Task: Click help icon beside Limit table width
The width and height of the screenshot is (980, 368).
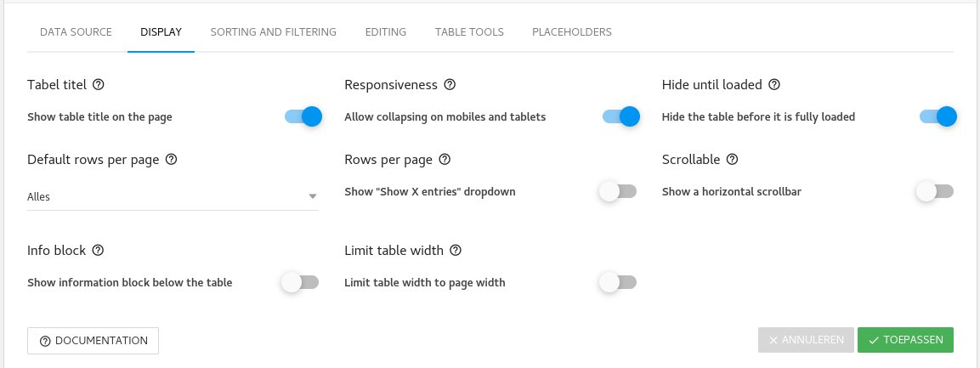Action: (x=456, y=250)
